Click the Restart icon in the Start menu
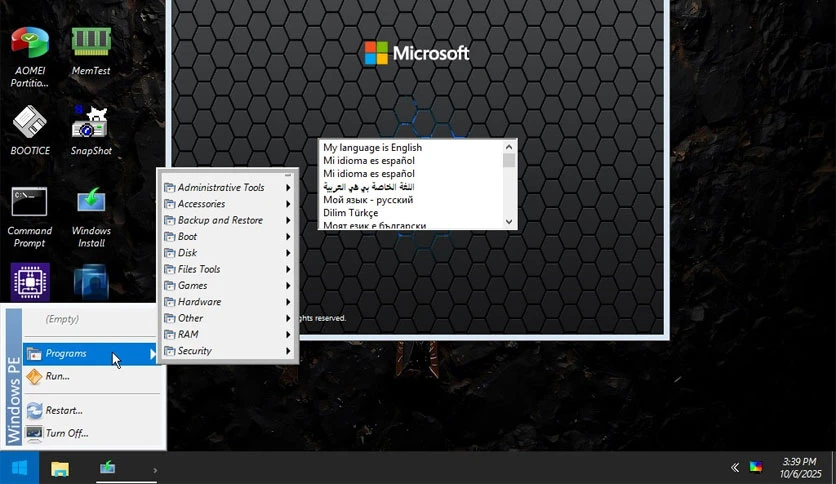Image resolution: width=836 pixels, height=484 pixels. pos(34,410)
